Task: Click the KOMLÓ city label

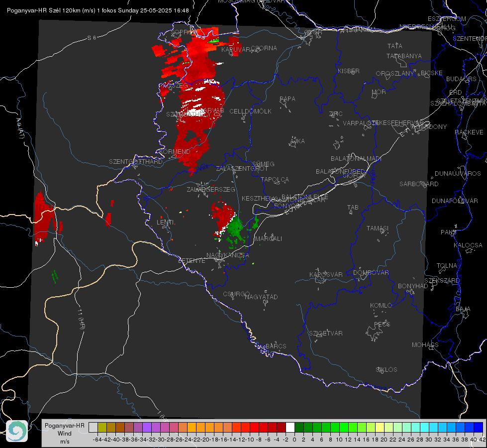Action: coord(381,306)
